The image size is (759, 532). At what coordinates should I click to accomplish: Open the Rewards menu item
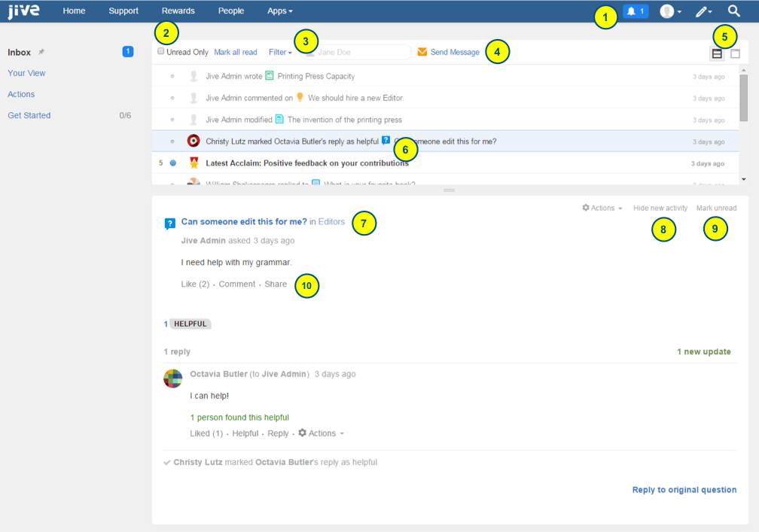coord(178,11)
